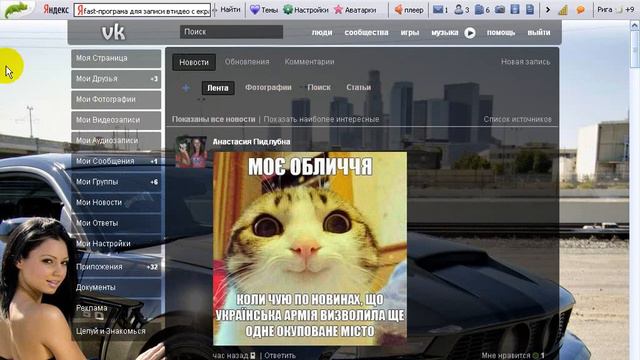Viewport: 640px width, 360px height.
Task: Expand the toolbar with the black chevron arrow
Action: [548, 9]
